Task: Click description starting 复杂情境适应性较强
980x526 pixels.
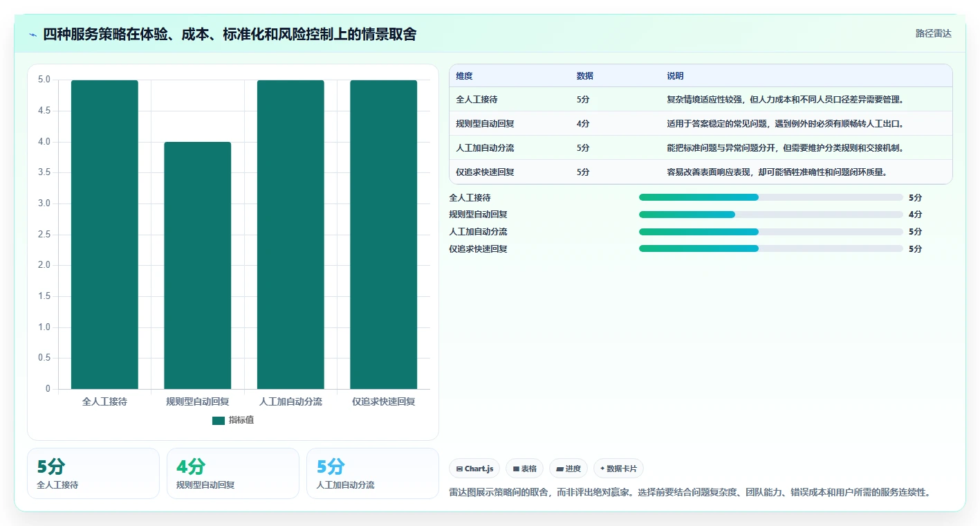Action: point(785,100)
